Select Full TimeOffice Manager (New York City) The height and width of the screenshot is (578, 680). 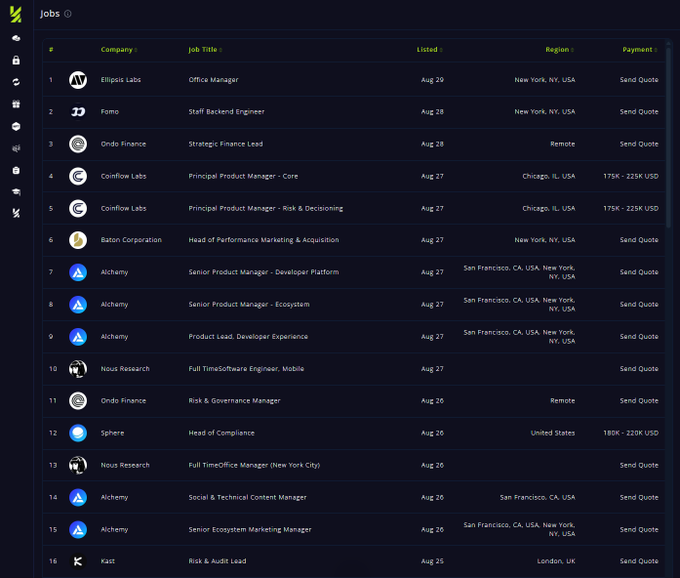254,465
